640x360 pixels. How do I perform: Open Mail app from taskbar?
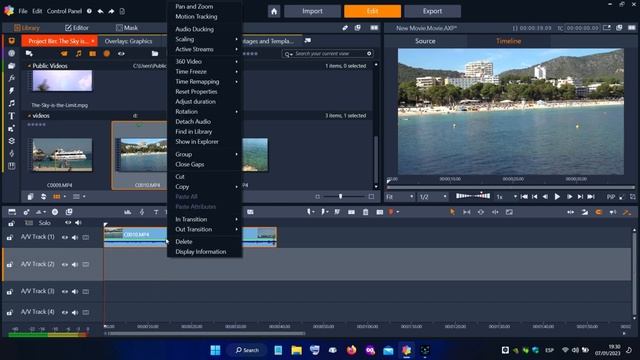point(388,350)
